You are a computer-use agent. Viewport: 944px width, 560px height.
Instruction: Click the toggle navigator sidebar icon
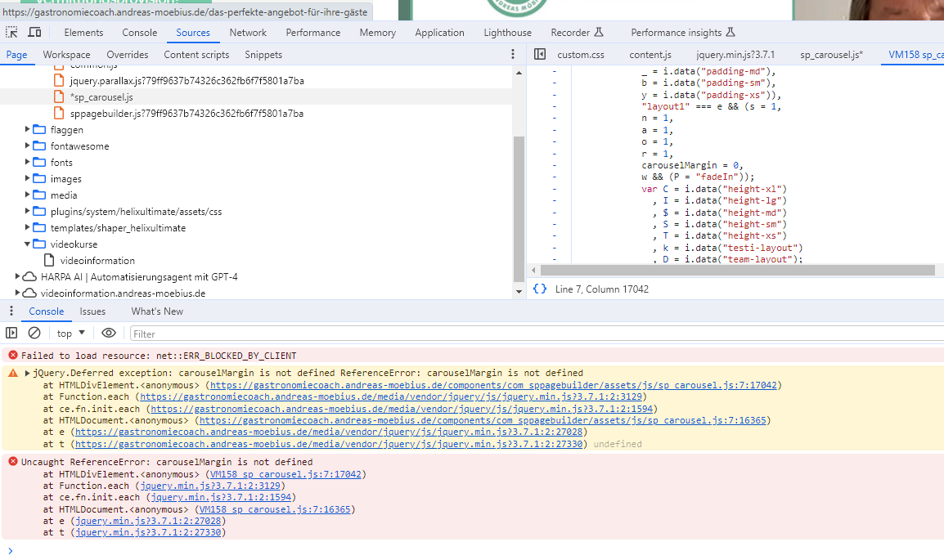539,55
